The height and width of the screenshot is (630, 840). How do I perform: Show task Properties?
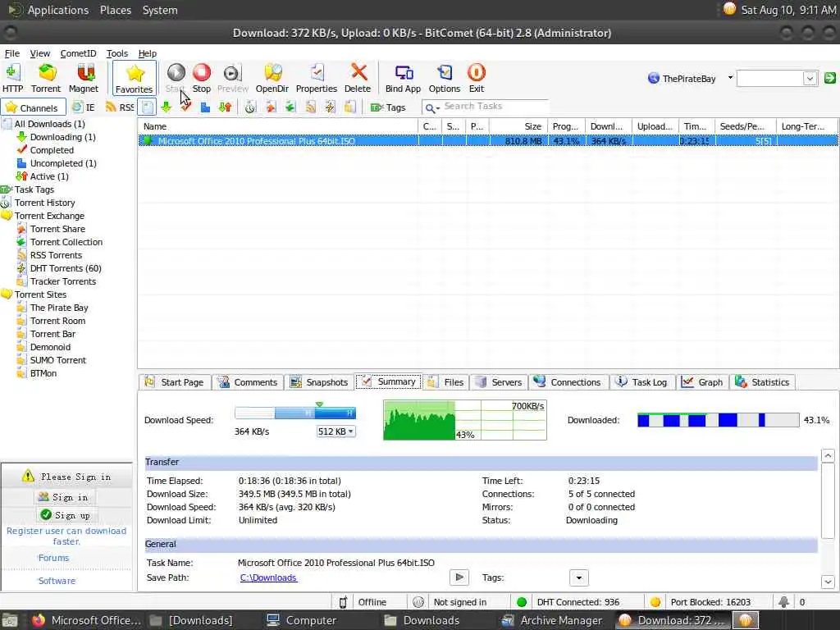coord(316,78)
